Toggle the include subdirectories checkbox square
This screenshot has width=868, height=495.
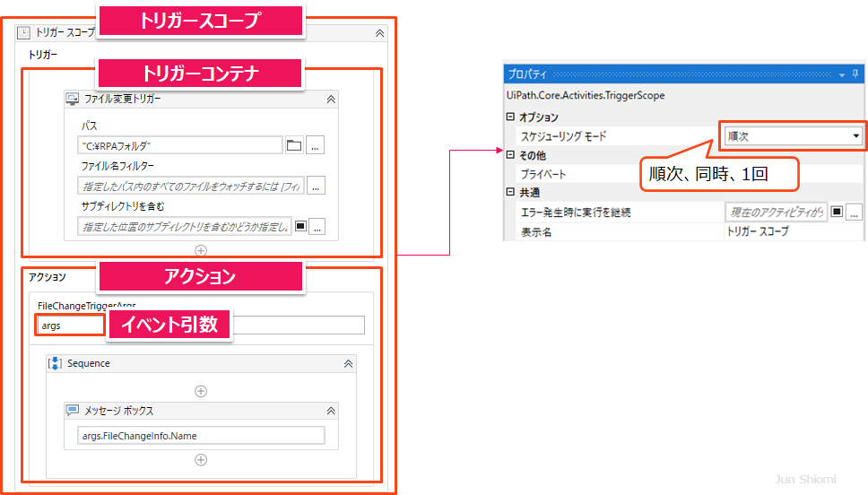(x=300, y=226)
